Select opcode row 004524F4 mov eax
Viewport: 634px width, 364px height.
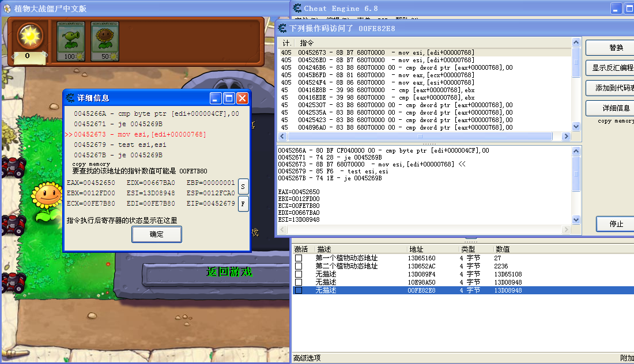425,82
